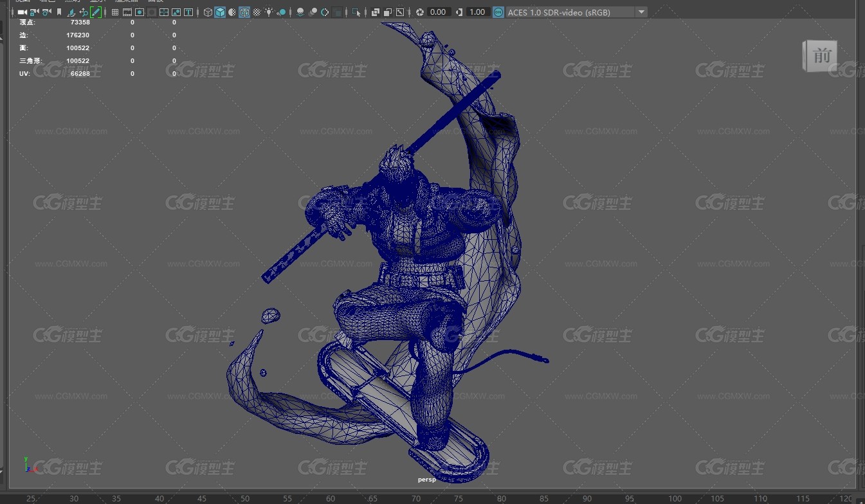The width and height of the screenshot is (865, 504).
Task: Toggle the Gate Mask icon
Action: pyautogui.click(x=152, y=12)
